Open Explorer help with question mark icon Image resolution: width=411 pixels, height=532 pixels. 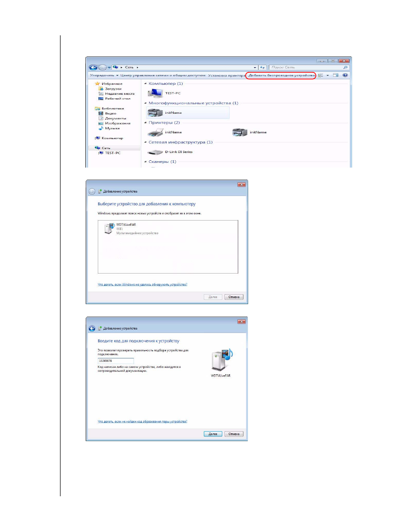point(345,75)
